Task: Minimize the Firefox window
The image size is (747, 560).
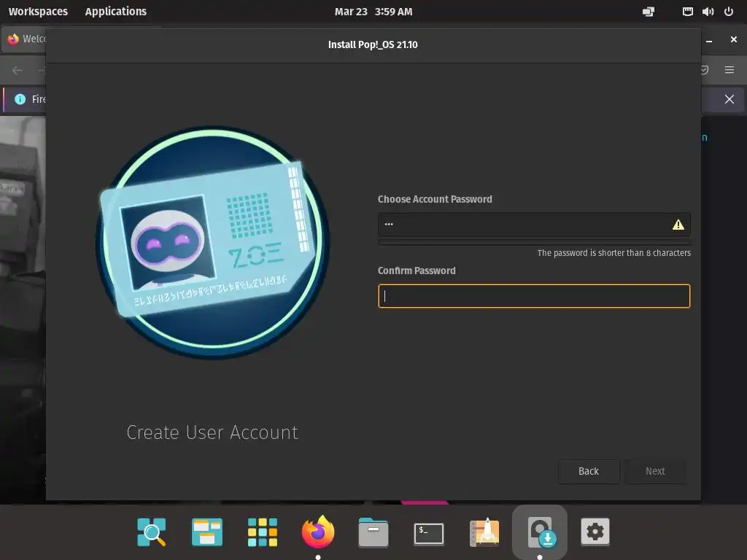Action: coord(709,41)
